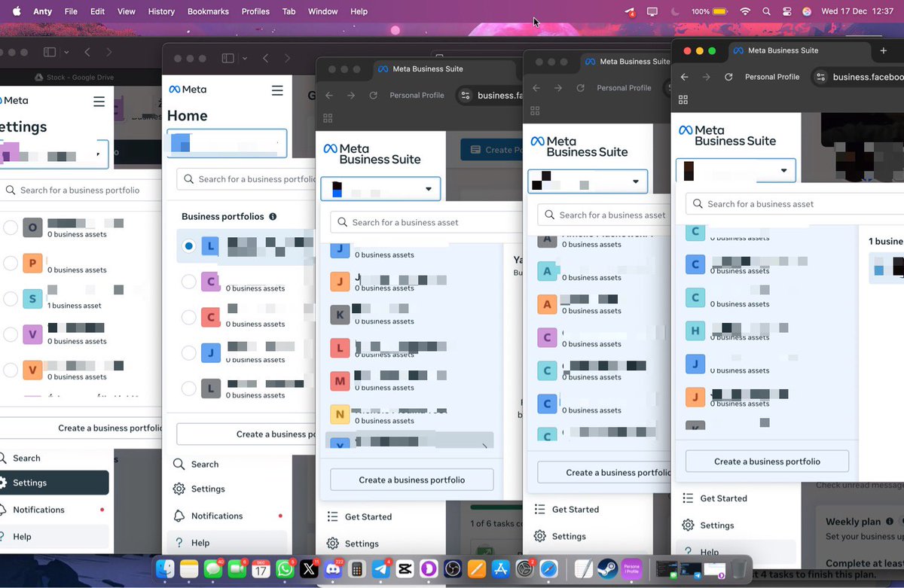Focus Search for a business asset in frontmost window
The height and width of the screenshot is (588, 904).
pos(795,204)
